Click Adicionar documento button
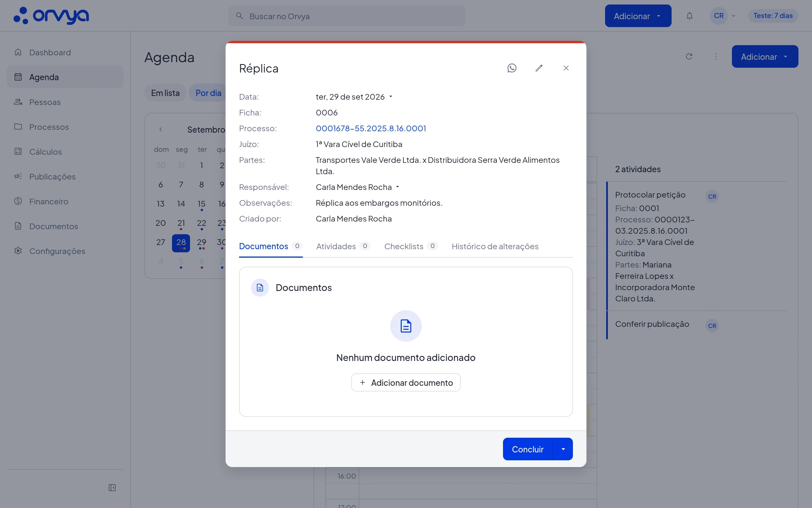This screenshot has height=508, width=812. [406, 382]
